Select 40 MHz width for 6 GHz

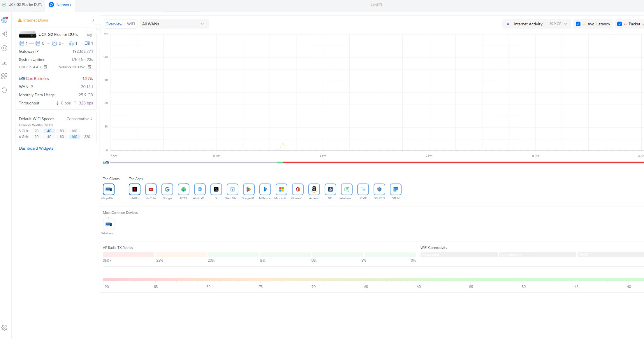click(x=49, y=137)
